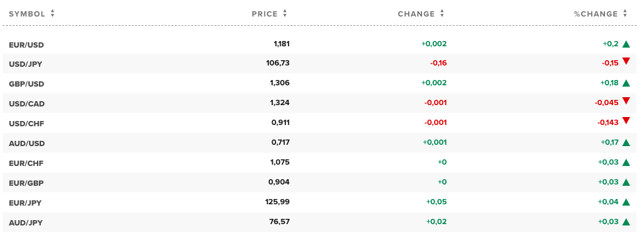Select the EUR/GBP currency pair

pyautogui.click(x=26, y=183)
